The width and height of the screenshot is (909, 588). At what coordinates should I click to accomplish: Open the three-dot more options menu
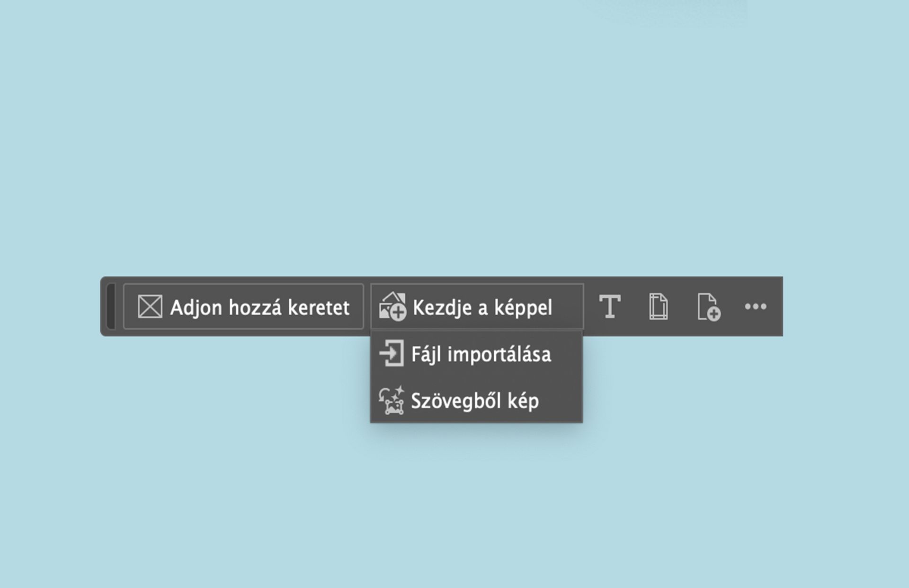click(755, 306)
